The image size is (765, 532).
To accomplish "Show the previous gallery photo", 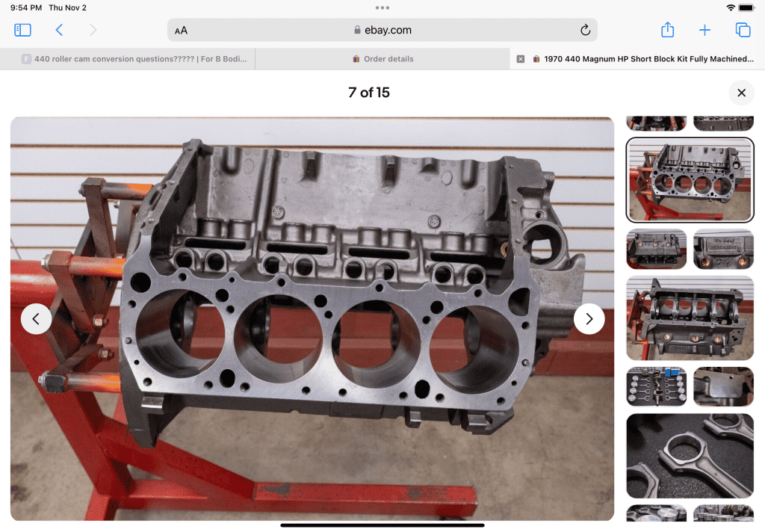I will pyautogui.click(x=36, y=319).
